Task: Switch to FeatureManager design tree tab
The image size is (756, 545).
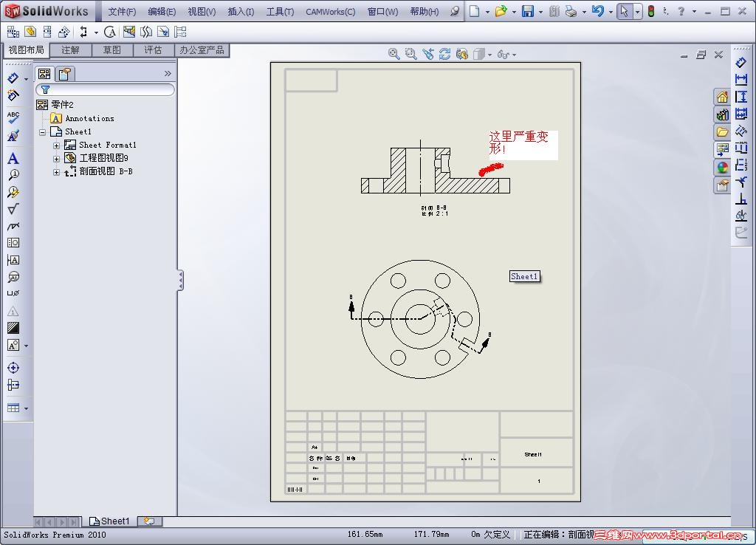Action: pyautogui.click(x=44, y=73)
